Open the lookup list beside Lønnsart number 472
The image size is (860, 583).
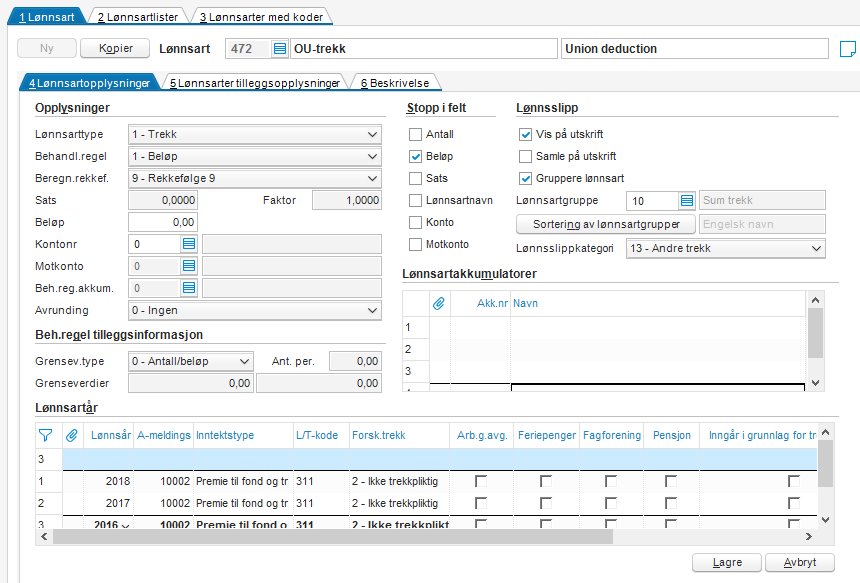pyautogui.click(x=280, y=49)
